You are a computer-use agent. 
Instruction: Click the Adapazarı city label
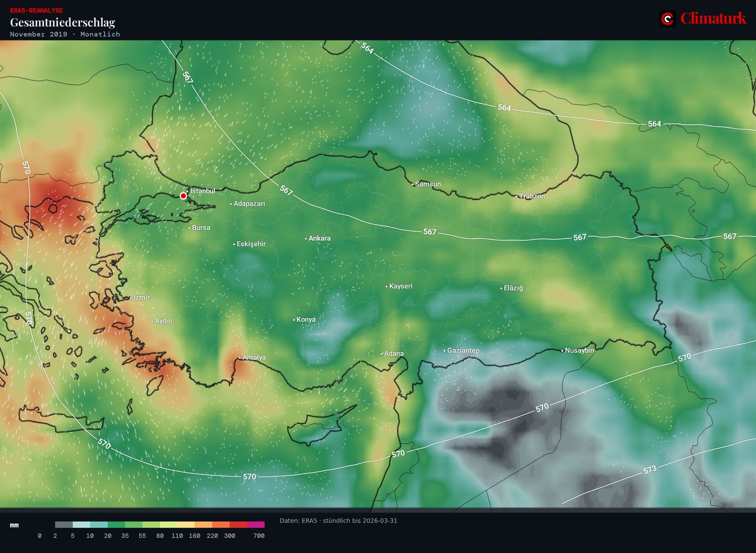pos(249,204)
